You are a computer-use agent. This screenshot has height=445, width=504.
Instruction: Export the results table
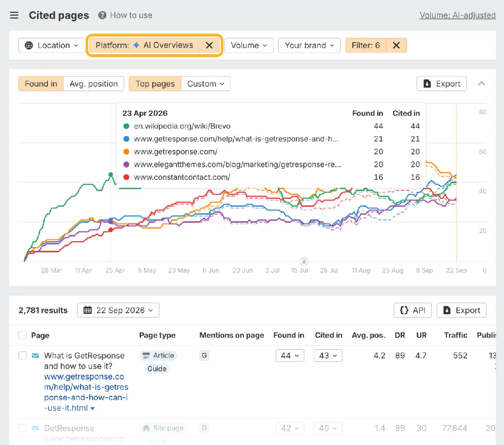tap(462, 310)
